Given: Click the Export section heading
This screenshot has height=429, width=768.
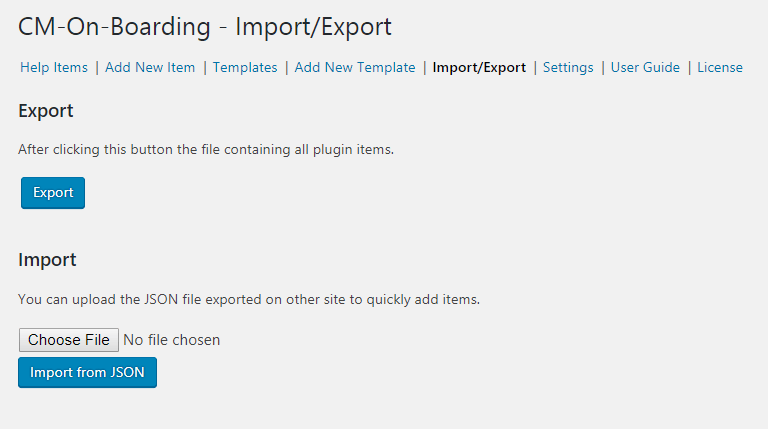Looking at the screenshot, I should [x=46, y=111].
